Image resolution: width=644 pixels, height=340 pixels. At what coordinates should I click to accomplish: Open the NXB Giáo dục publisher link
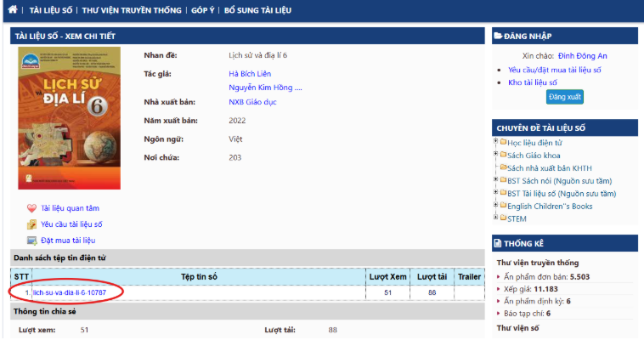click(x=252, y=102)
